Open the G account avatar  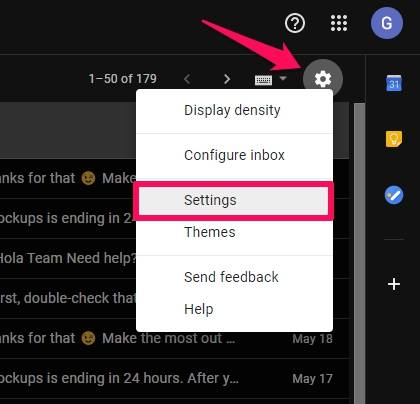click(387, 23)
